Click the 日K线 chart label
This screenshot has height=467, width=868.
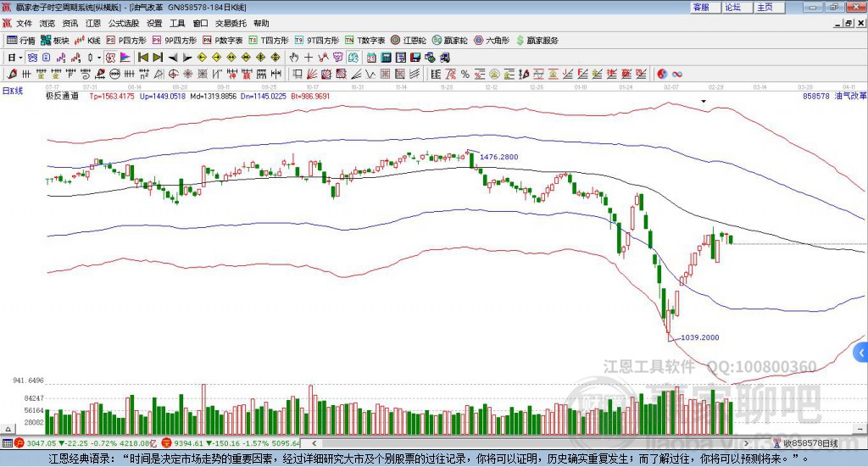tap(13, 91)
